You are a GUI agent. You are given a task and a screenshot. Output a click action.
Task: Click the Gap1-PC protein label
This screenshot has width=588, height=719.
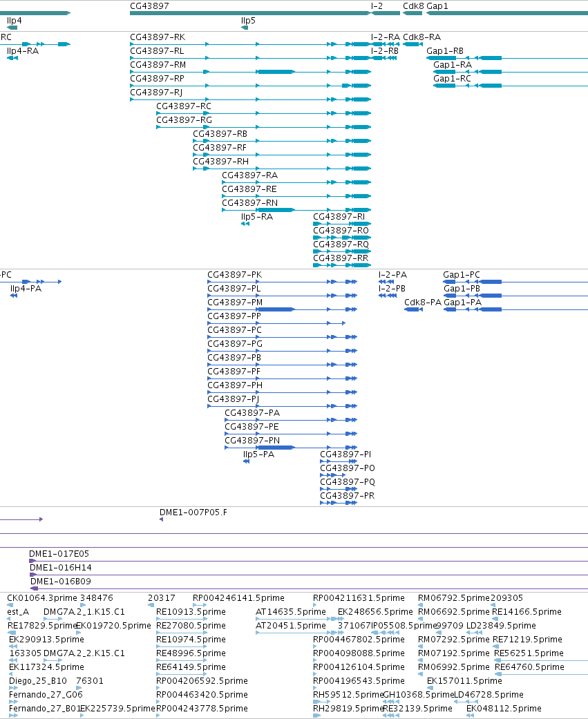[462, 275]
